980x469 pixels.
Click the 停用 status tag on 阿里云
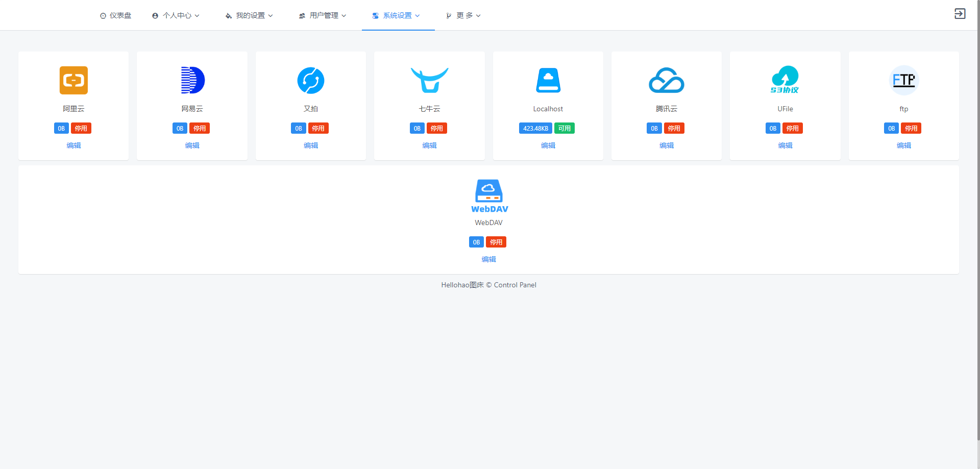pos(81,128)
